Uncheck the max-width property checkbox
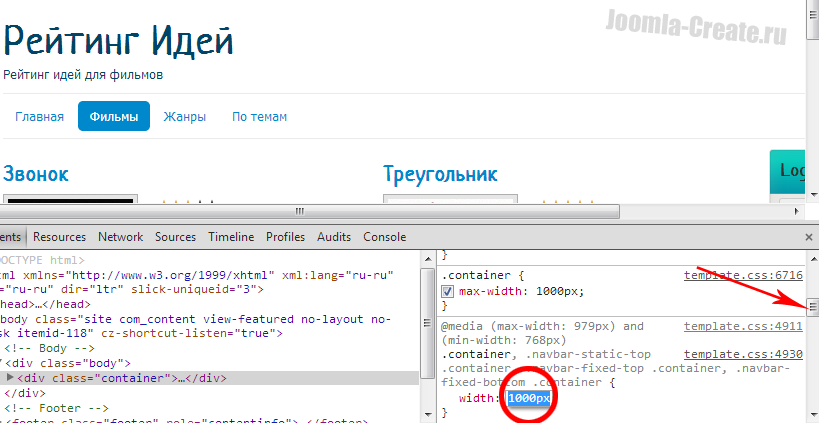 click(449, 291)
